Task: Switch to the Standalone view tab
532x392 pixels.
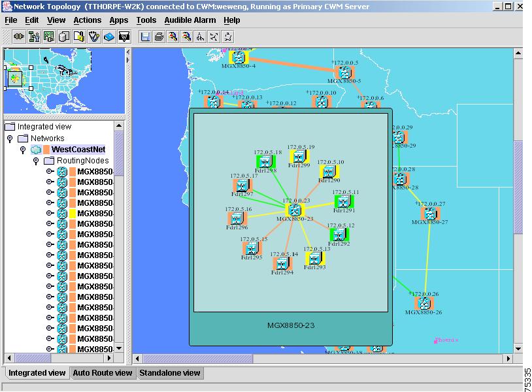Action: coord(170,372)
